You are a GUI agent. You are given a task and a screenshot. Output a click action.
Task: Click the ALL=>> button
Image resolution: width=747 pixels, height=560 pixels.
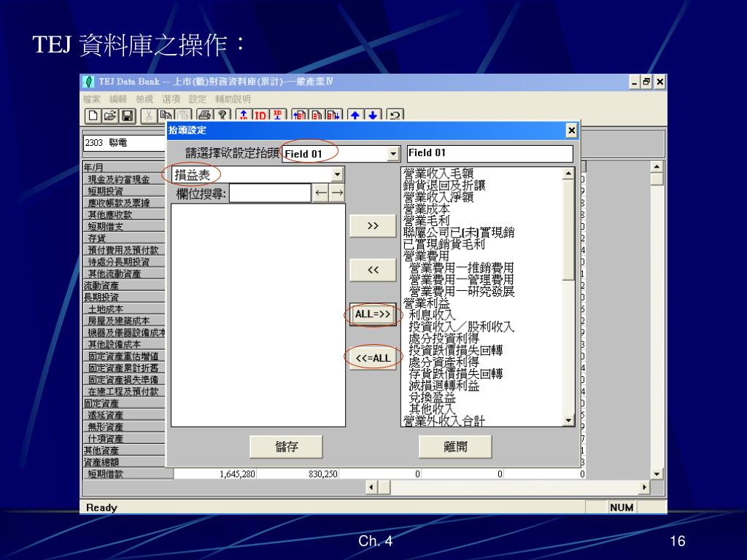point(373,314)
